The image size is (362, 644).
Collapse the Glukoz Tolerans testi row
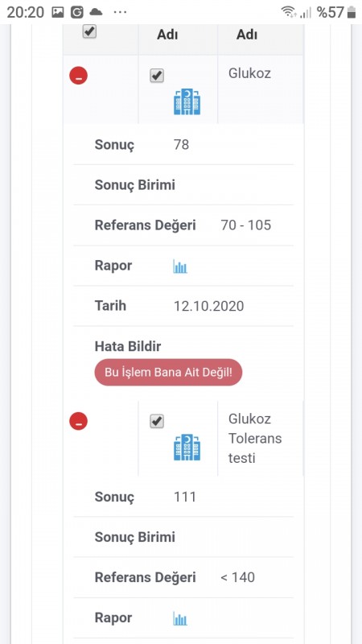(78, 421)
